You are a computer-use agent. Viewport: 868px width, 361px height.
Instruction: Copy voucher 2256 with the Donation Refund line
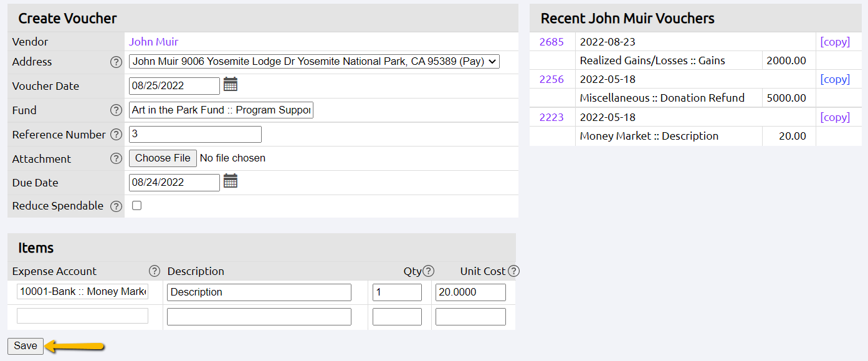pyautogui.click(x=835, y=79)
